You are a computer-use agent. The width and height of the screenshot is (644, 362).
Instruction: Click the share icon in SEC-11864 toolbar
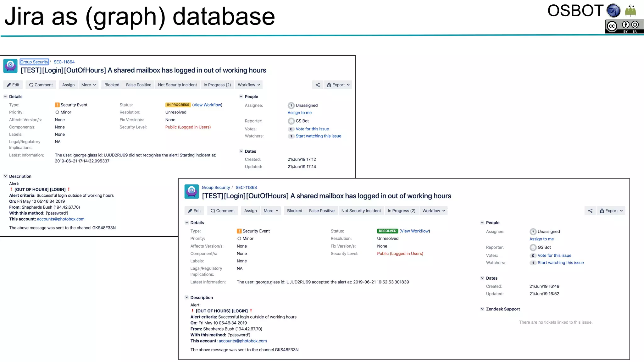[x=318, y=85]
